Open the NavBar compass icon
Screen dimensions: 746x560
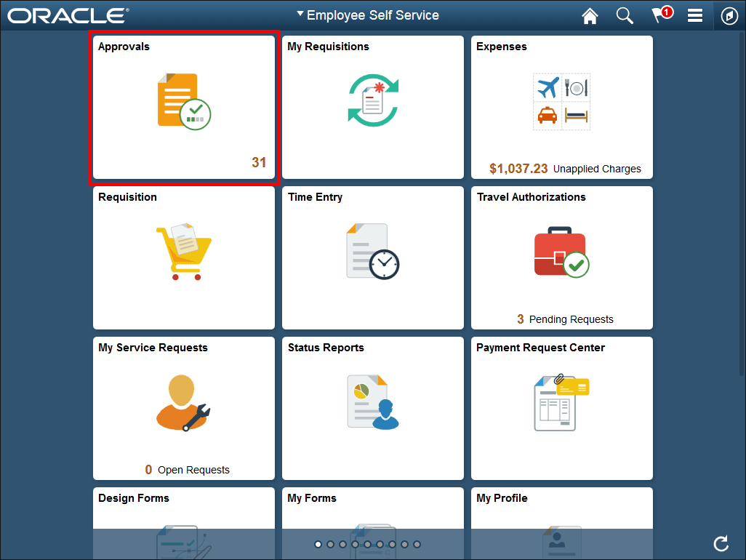730,15
